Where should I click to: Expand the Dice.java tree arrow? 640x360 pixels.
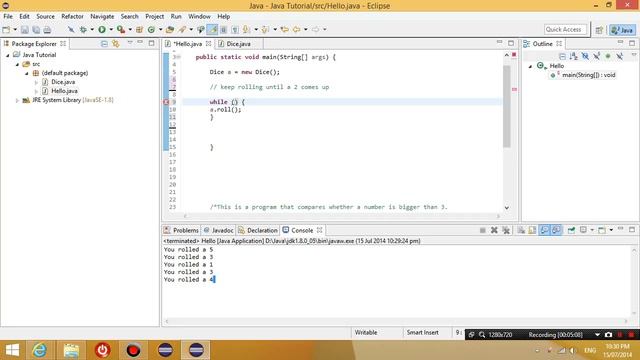click(36, 82)
